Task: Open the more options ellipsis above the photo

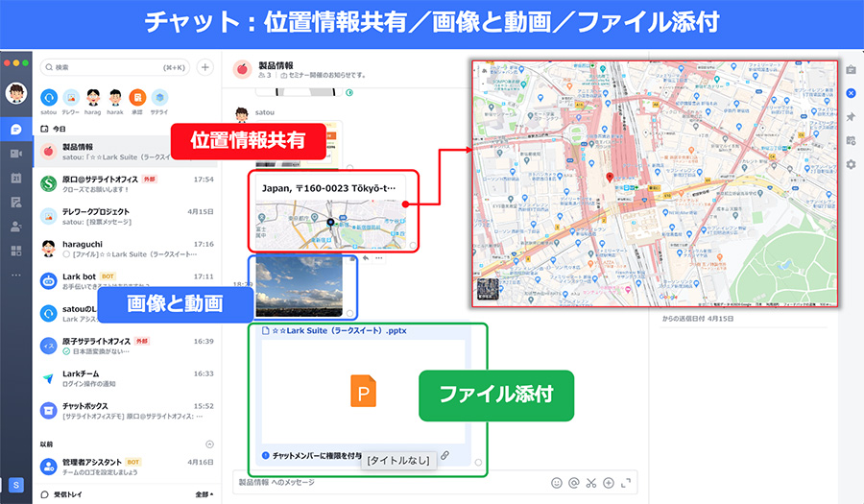Action: coord(379,258)
